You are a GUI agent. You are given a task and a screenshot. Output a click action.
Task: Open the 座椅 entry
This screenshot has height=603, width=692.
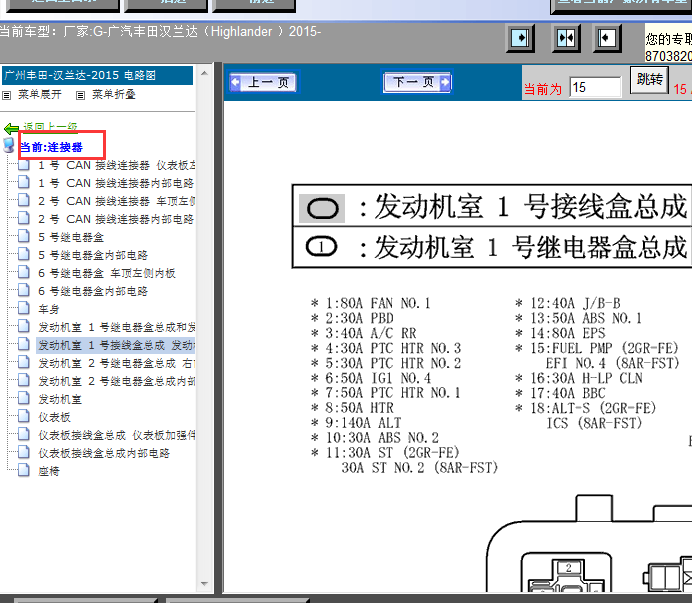click(49, 471)
